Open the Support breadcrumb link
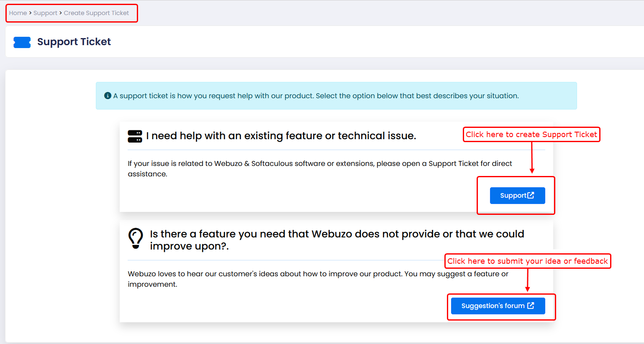The image size is (644, 344). point(45,13)
